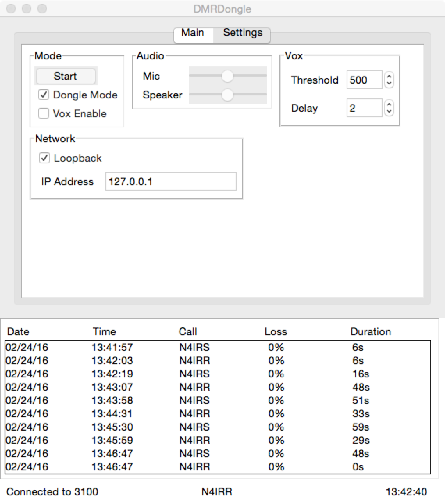The width and height of the screenshot is (445, 504).
Task: Decrease the Vox Delay stepper value
Action: [x=389, y=112]
